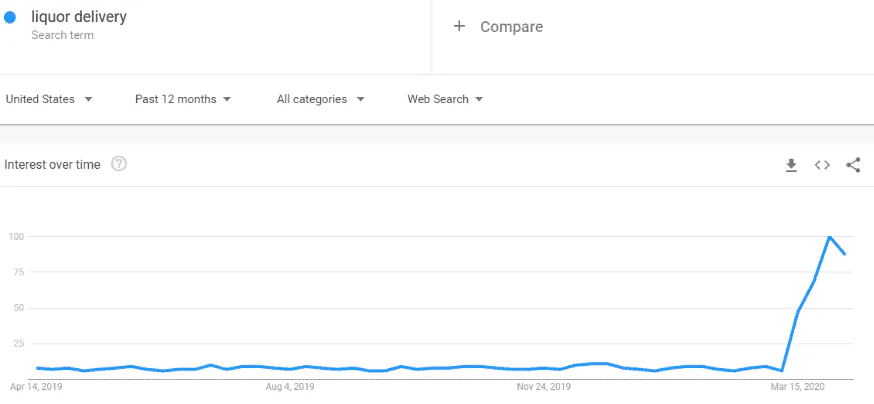
Task: Open the All categories dropdown
Action: pyautogui.click(x=321, y=99)
